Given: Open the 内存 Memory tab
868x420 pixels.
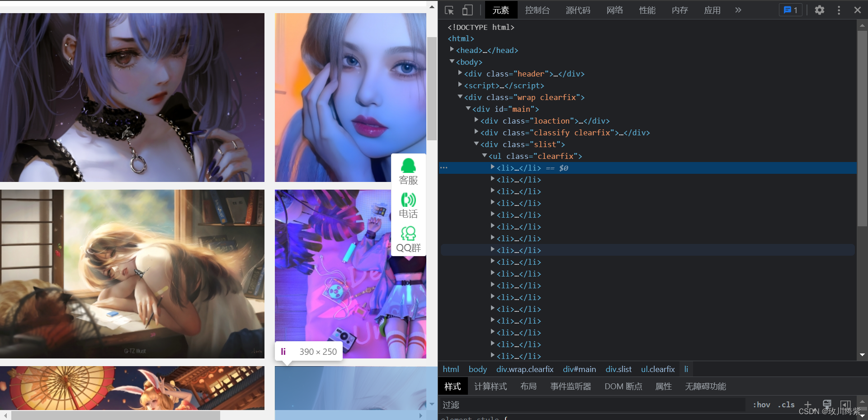Looking at the screenshot, I should click(680, 10).
